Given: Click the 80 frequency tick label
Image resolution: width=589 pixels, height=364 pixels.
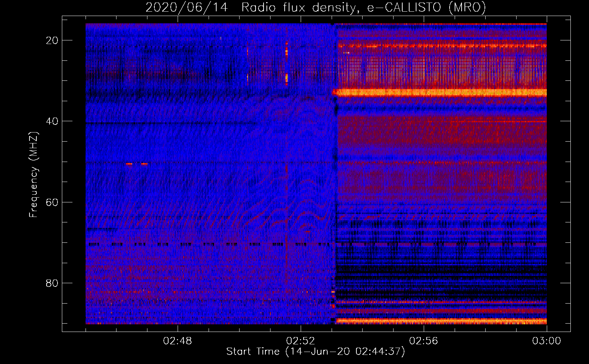Looking at the screenshot, I should pos(52,283).
